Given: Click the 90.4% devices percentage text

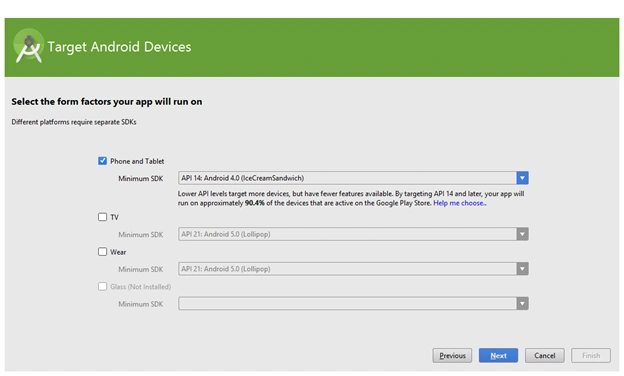Looking at the screenshot, I should [255, 203].
